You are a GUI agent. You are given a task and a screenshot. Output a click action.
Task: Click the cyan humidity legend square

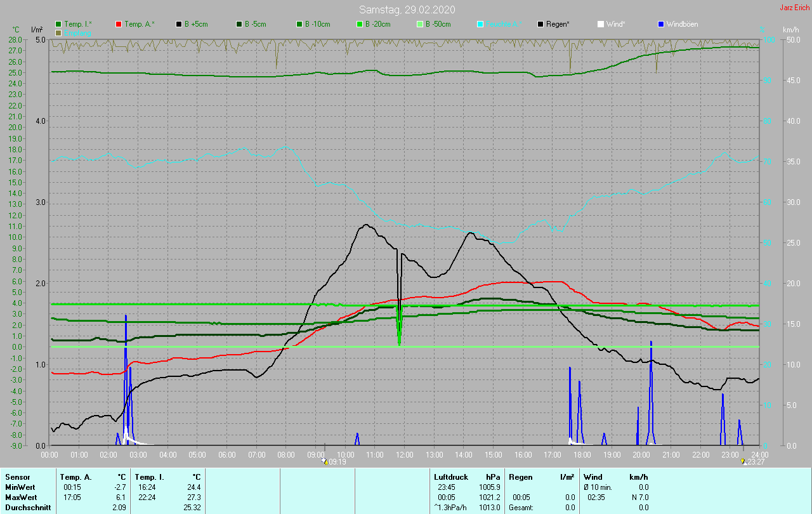pyautogui.click(x=480, y=24)
